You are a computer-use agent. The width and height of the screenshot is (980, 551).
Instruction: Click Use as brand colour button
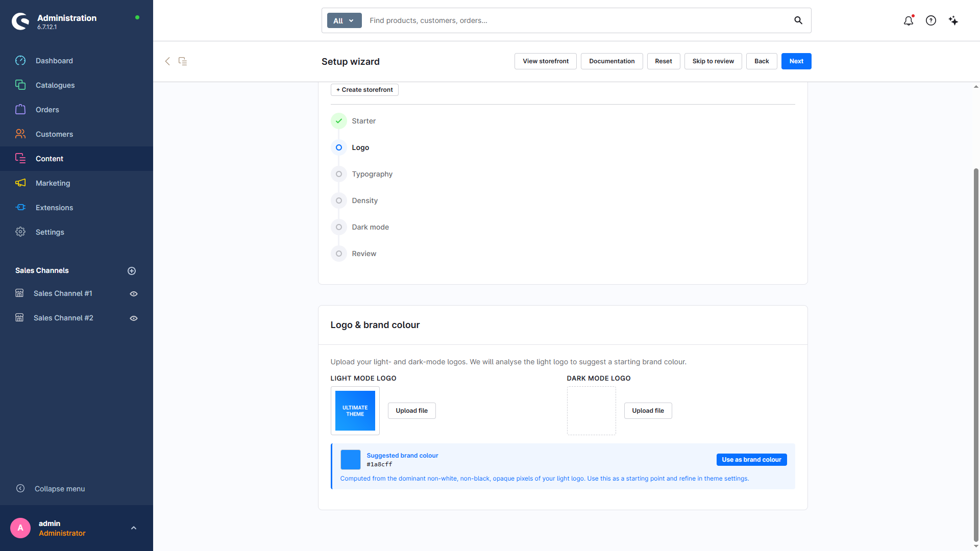point(751,460)
